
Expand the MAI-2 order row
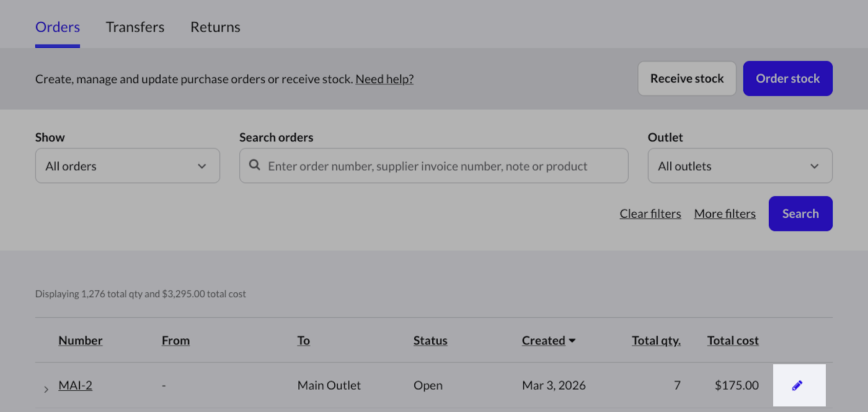coord(46,389)
